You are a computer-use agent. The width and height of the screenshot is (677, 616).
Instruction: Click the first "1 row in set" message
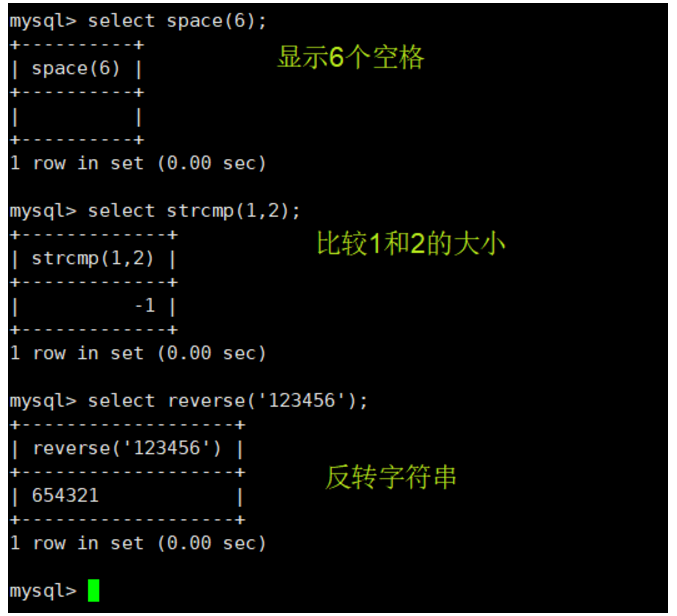click(138, 163)
